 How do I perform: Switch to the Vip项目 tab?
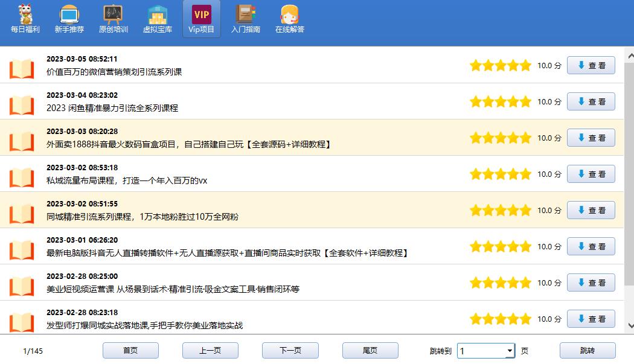tap(202, 19)
